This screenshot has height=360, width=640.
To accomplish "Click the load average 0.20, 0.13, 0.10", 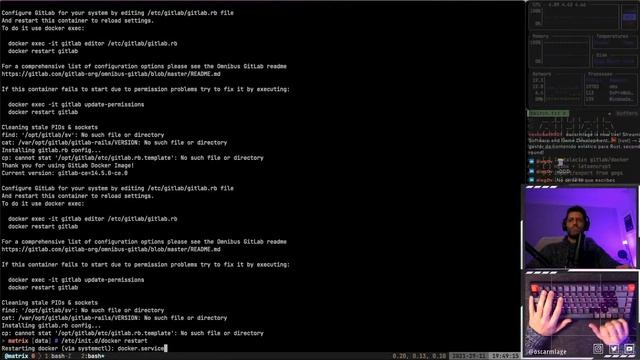I will [419, 356].
